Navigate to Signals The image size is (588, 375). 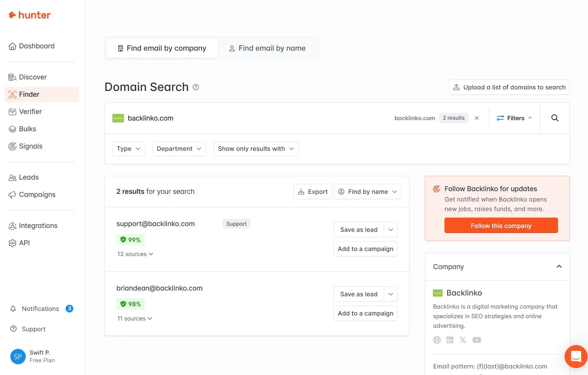click(25, 146)
